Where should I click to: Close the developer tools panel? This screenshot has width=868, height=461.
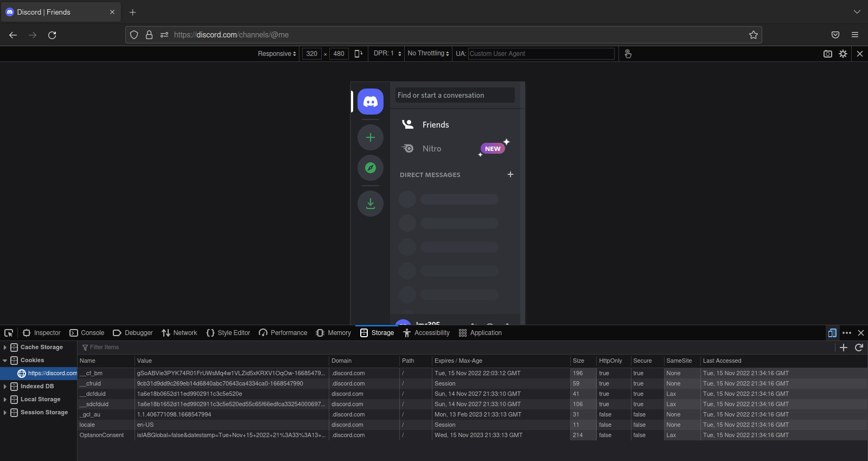click(861, 333)
